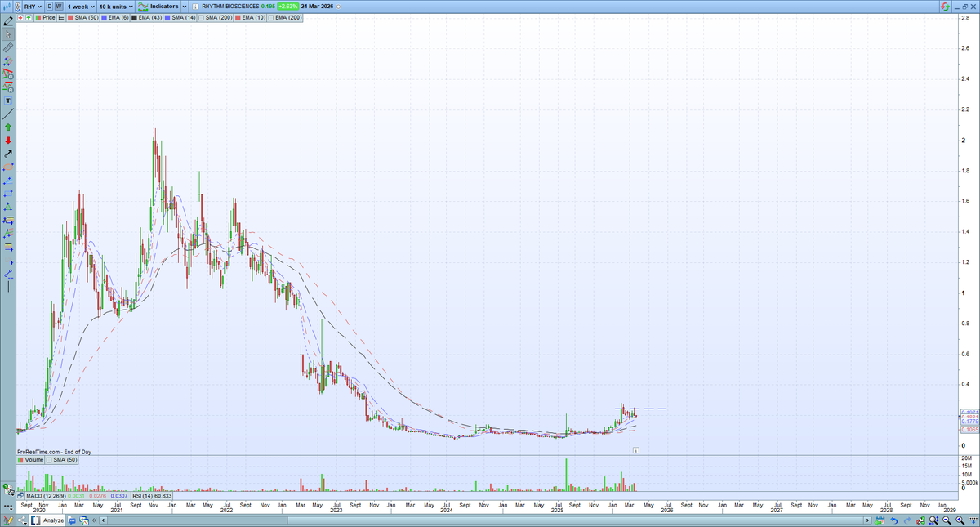980x527 pixels.
Task: Open the list icon next to Price
Action: (60, 18)
